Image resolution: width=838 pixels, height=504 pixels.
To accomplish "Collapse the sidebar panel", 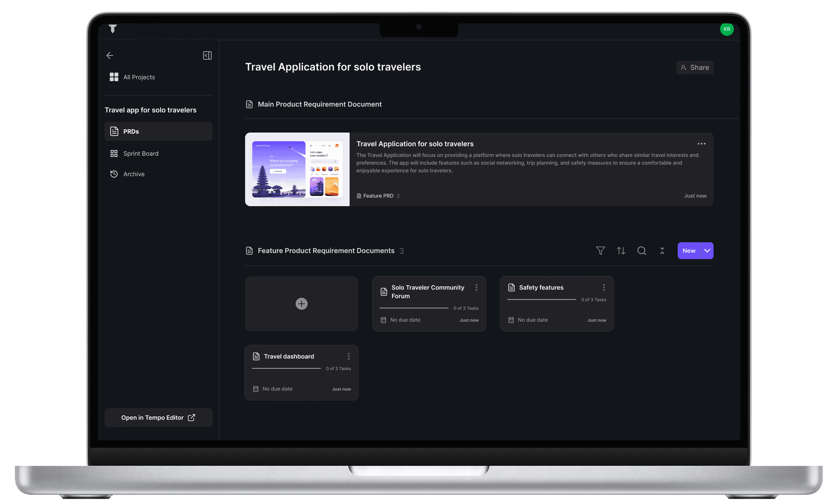I will (207, 56).
